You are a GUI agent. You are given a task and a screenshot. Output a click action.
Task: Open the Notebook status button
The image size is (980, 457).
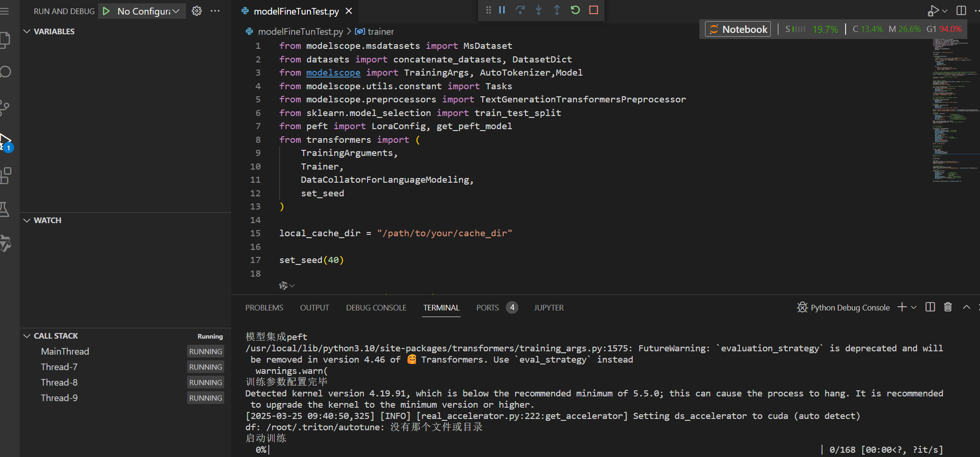pos(738,29)
